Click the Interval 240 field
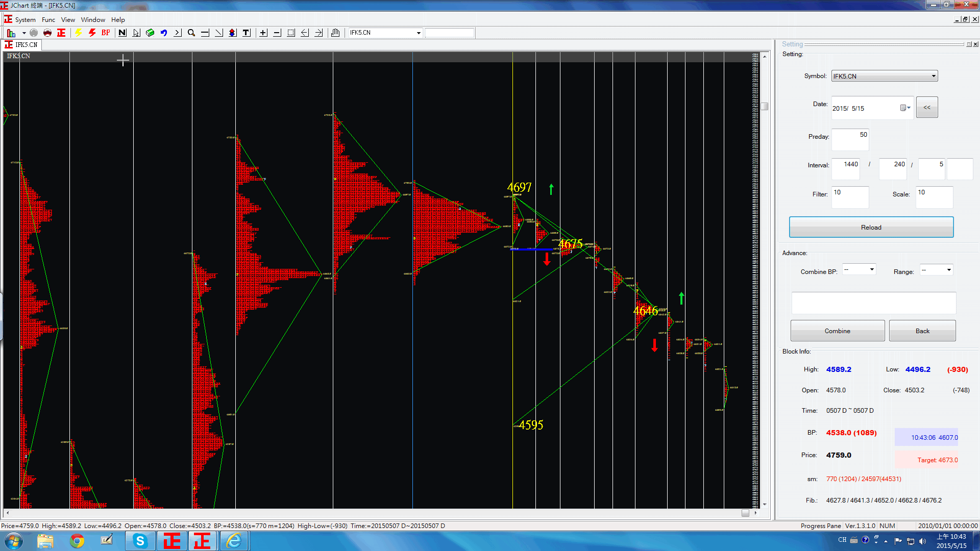The height and width of the screenshot is (551, 980). pos(893,169)
